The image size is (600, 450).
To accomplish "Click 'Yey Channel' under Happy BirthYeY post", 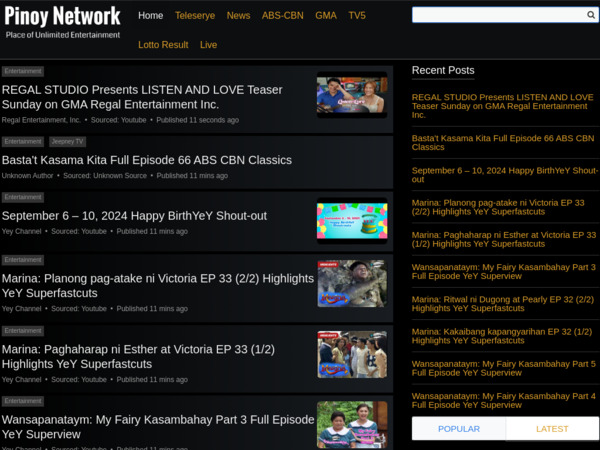I will tap(21, 232).
